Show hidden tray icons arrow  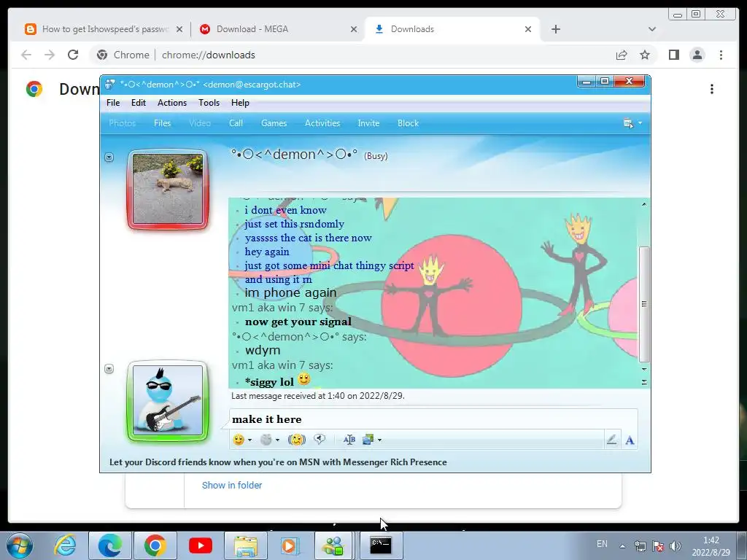pos(622,546)
